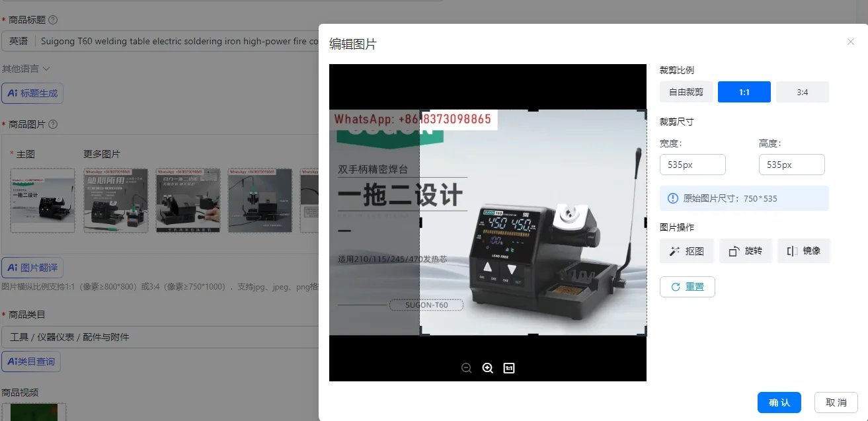This screenshot has width=868, height=421.
Task: Expand the 其他语言 section
Action: [26, 69]
